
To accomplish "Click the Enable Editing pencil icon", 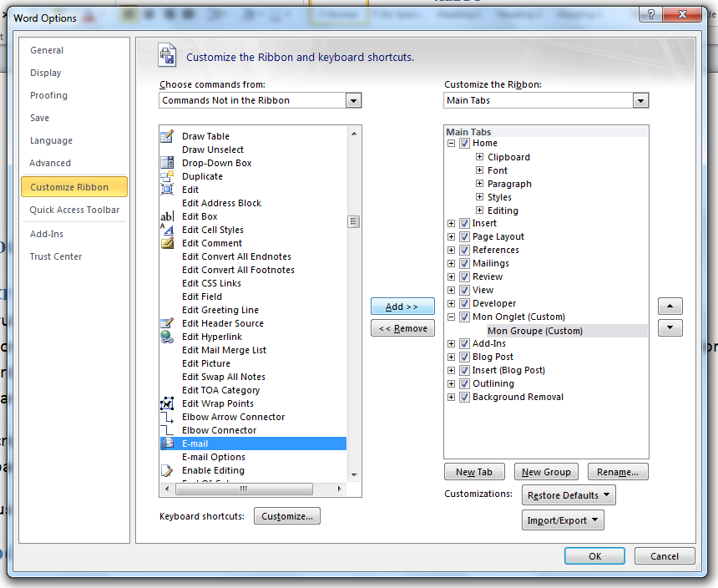I will coord(167,470).
